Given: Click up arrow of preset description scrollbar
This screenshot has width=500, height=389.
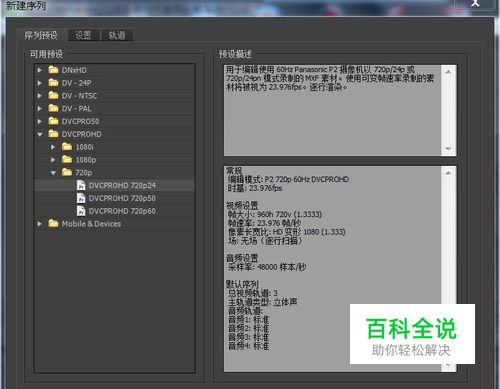Looking at the screenshot, I should click(448, 72).
